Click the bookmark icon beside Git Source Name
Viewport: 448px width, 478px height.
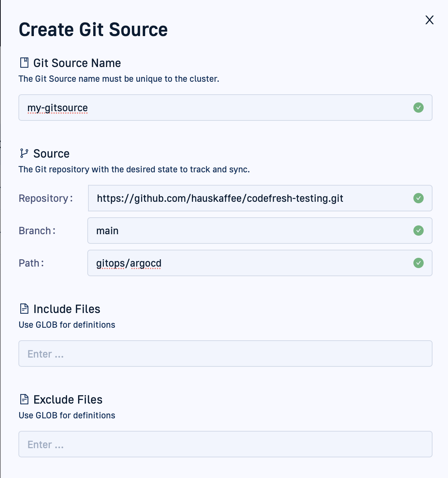[24, 63]
